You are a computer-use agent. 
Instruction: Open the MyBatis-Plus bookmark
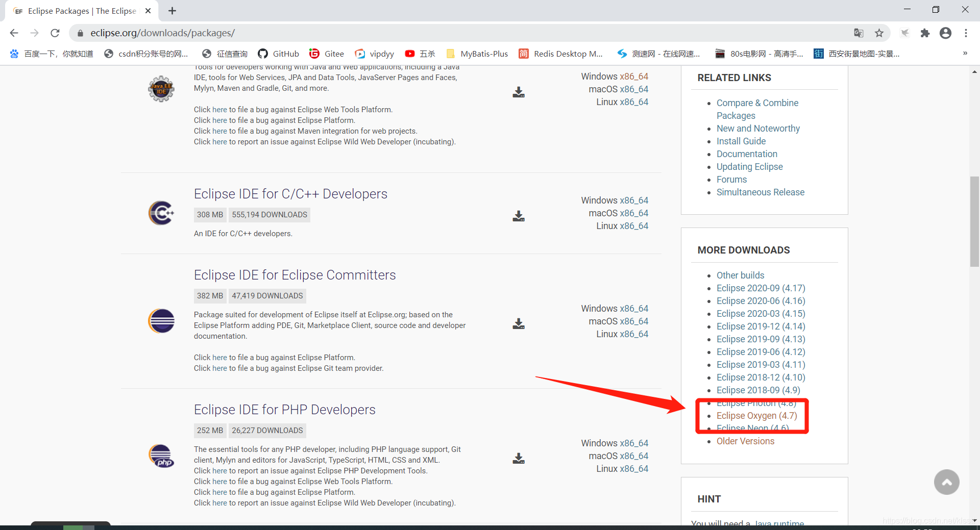tap(477, 54)
